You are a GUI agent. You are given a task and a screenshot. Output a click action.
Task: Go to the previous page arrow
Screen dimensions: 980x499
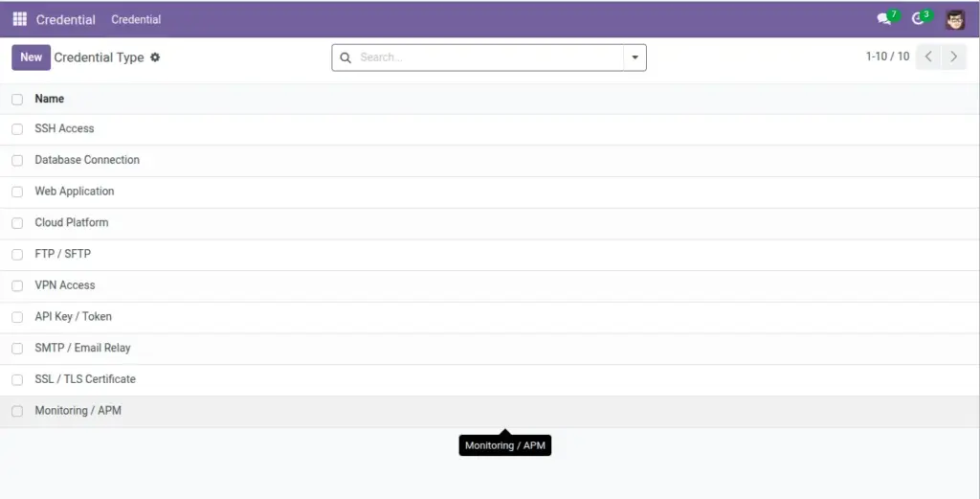[928, 57]
